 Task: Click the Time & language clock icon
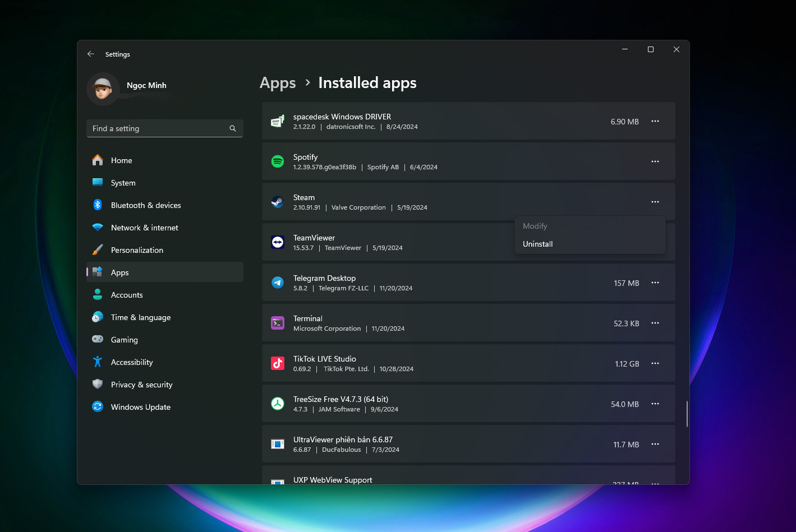tap(98, 317)
